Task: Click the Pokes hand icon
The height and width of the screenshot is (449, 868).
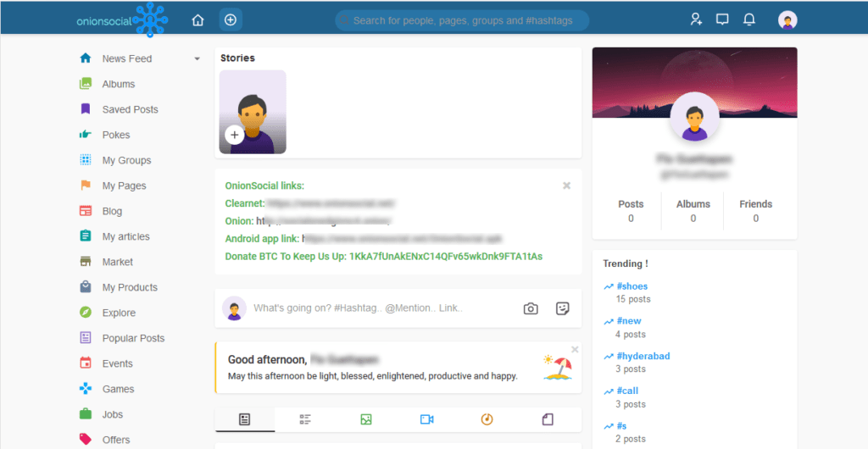Action: coord(86,135)
